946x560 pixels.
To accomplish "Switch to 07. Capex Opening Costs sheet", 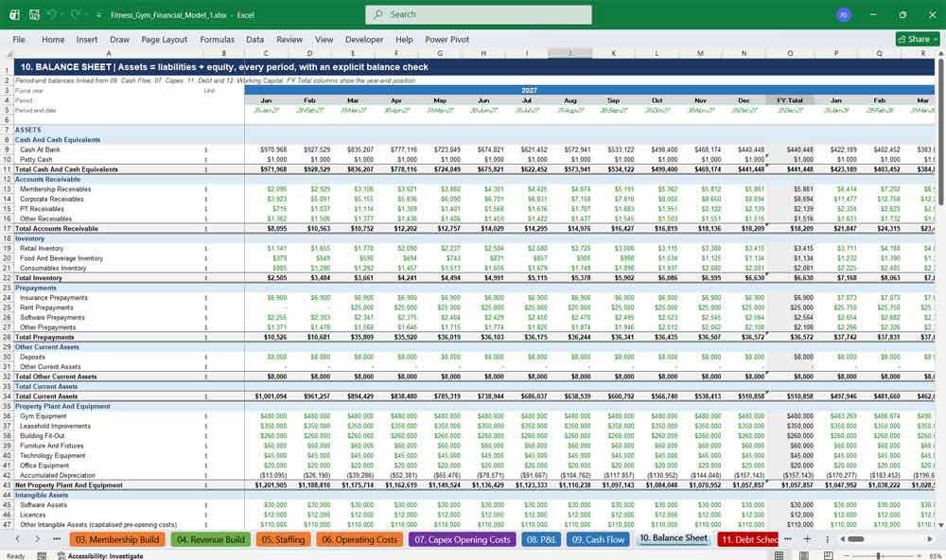I will [x=463, y=539].
